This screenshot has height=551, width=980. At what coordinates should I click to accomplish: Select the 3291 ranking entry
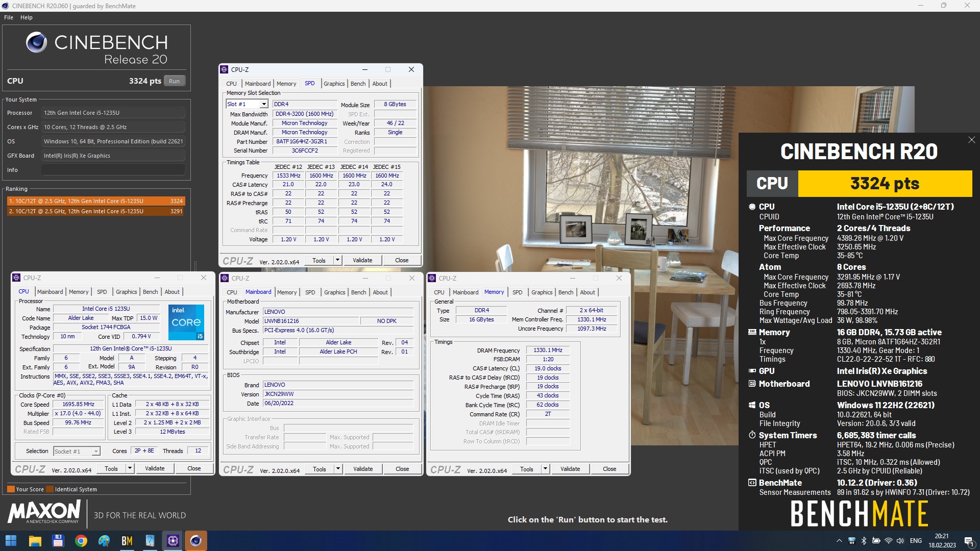pyautogui.click(x=95, y=211)
